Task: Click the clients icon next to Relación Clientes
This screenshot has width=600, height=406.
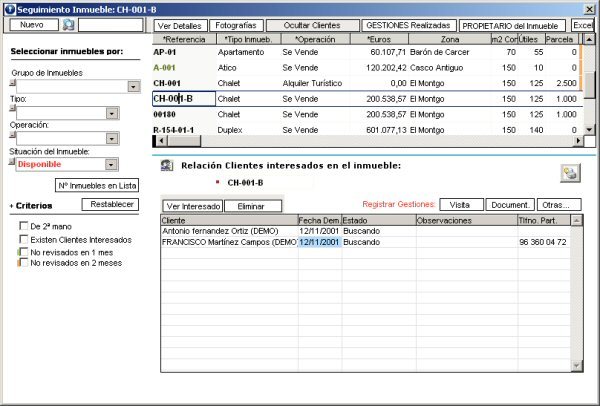Action: pos(167,165)
